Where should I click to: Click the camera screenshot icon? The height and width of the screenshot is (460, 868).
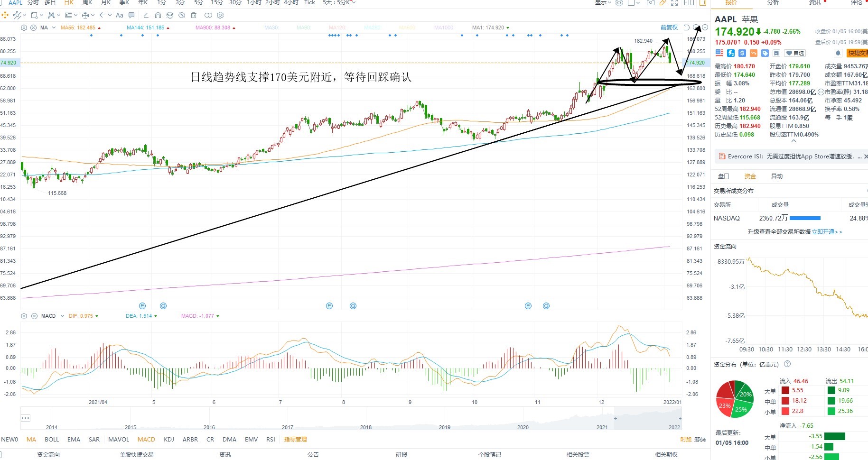[651, 3]
